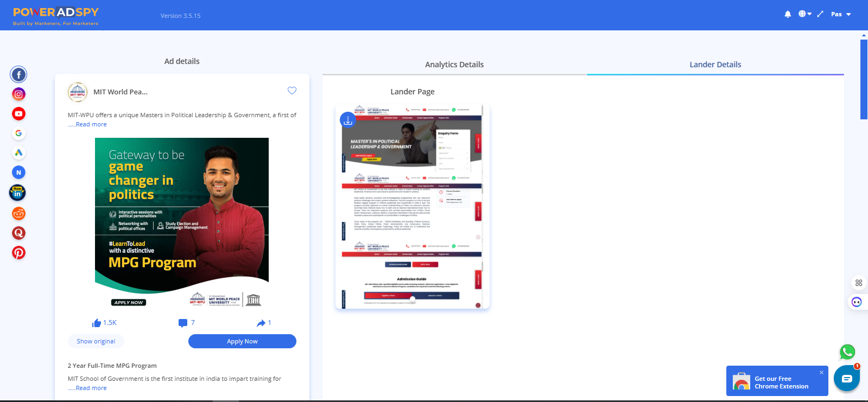Favorite this ad with the heart icon
The image size is (868, 402).
pos(292,91)
